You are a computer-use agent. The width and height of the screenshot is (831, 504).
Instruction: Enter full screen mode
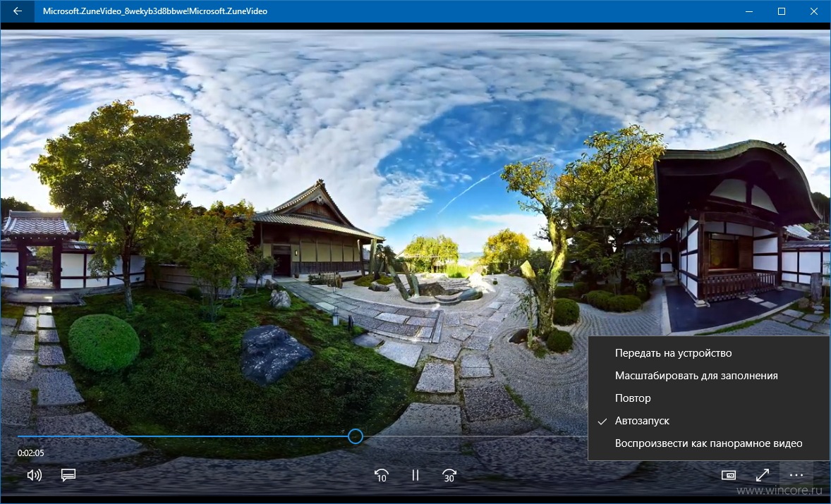pos(762,475)
